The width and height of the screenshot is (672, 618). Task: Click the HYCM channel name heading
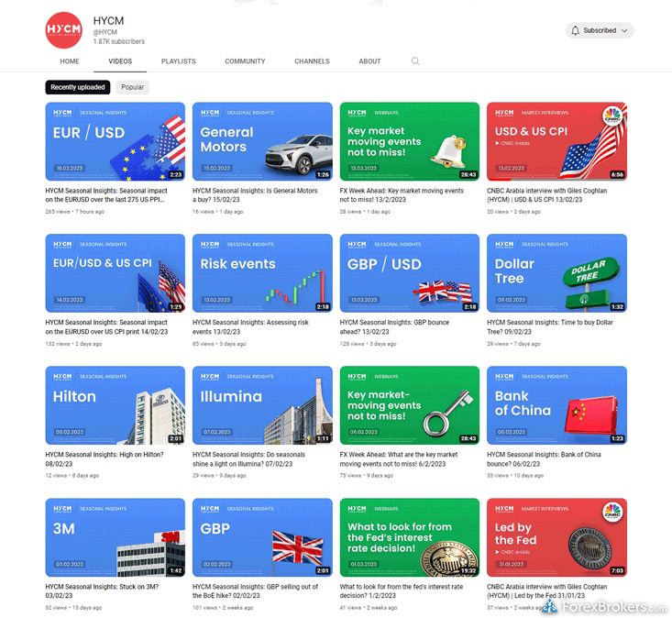click(x=108, y=20)
